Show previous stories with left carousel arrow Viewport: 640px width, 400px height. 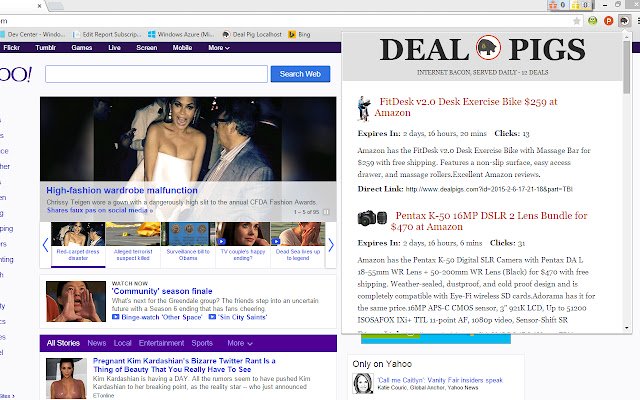click(45, 245)
